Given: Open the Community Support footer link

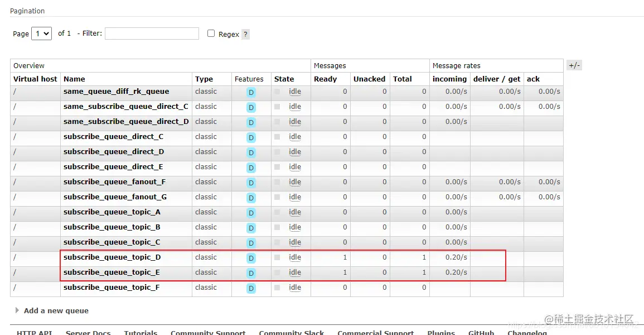Looking at the screenshot, I should click(208, 332).
